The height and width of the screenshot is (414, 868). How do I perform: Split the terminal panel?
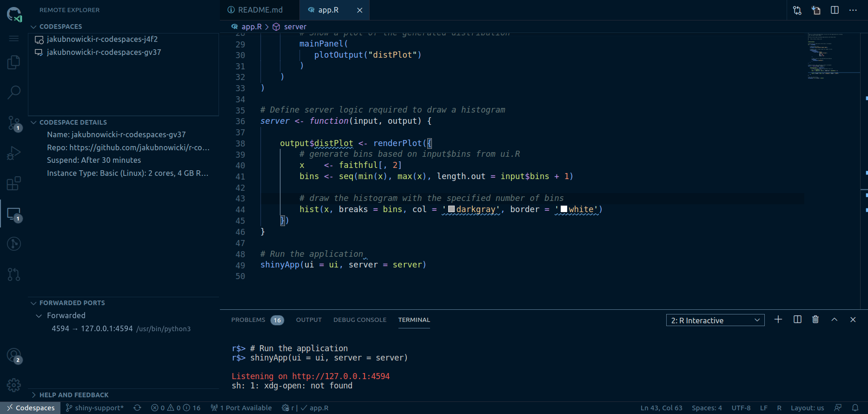tap(797, 320)
